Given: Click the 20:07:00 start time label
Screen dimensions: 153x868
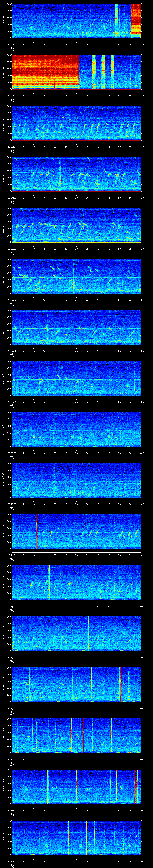Looking at the screenshot, I should click(12, 351).
